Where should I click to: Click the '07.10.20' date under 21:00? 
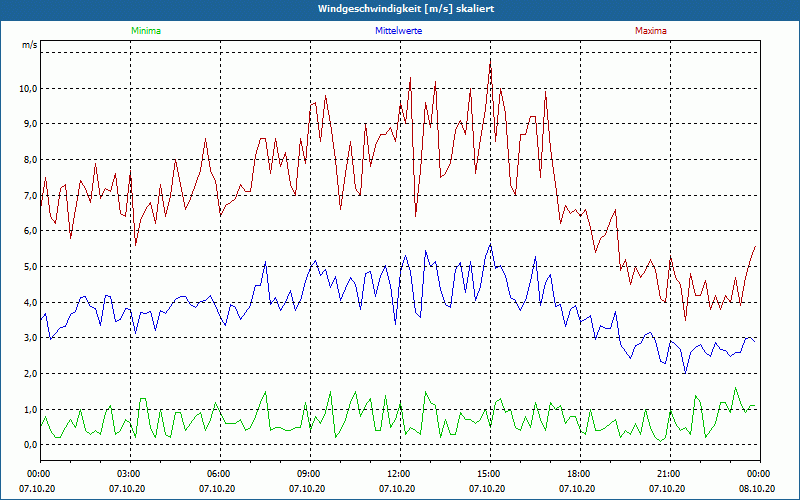tap(667, 489)
